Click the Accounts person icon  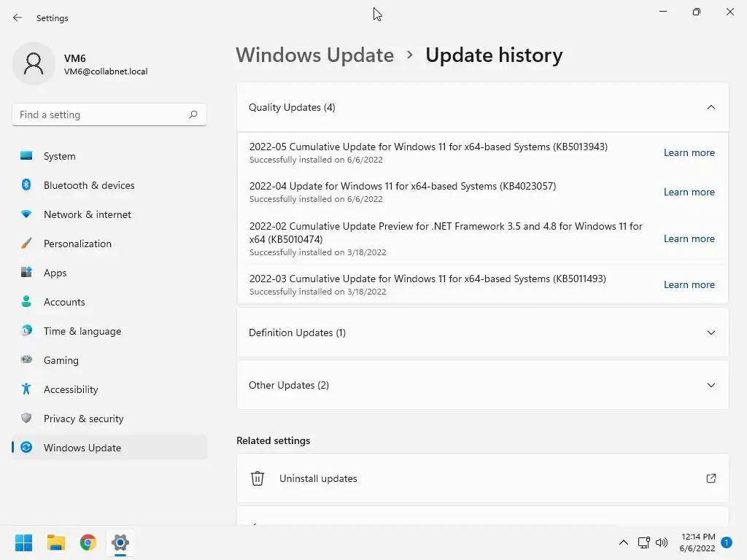[26, 301]
